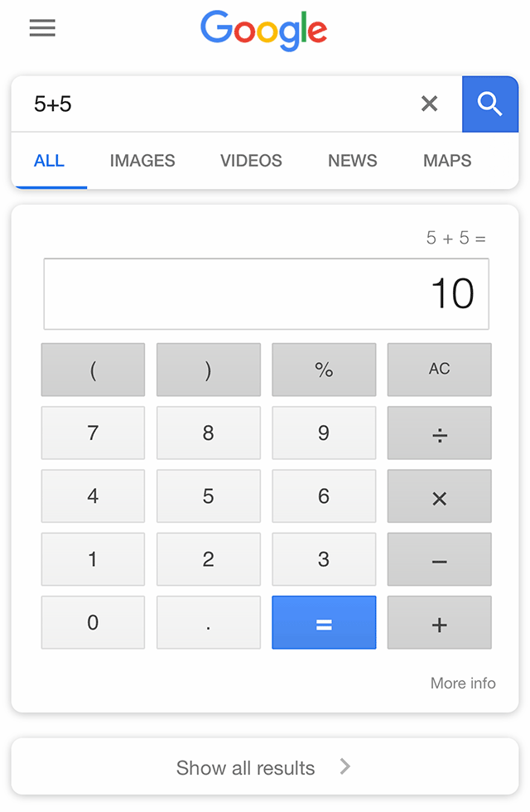The height and width of the screenshot is (812, 530).
Task: Open the News tab
Action: coord(353,161)
